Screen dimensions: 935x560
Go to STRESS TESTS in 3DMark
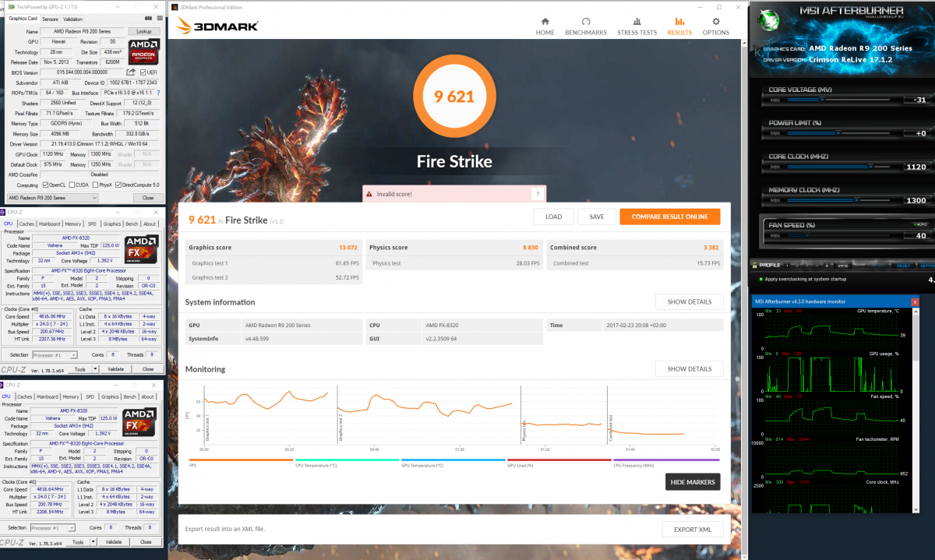637,26
